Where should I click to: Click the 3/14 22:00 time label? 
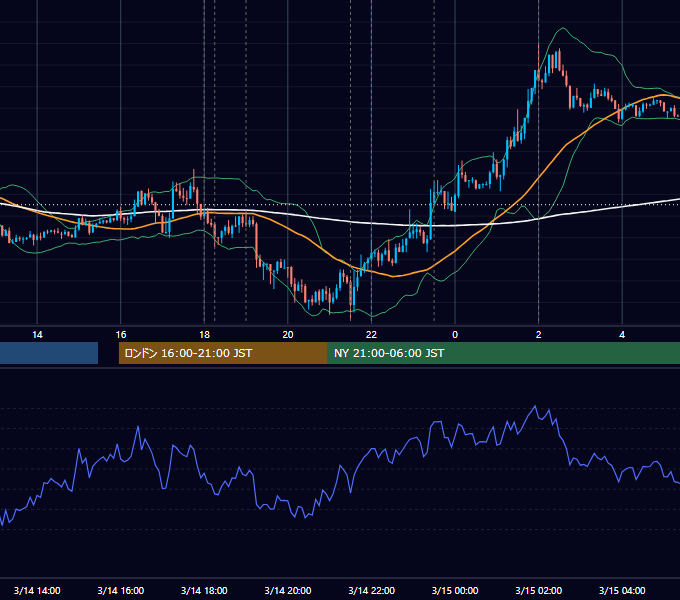pos(372,590)
